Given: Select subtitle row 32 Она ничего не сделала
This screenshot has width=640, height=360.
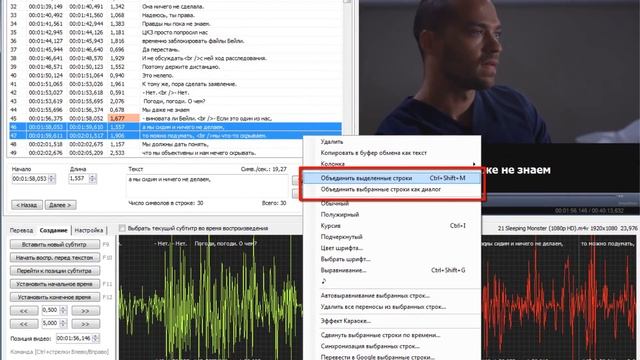Looking at the screenshot, I should 176,7.
